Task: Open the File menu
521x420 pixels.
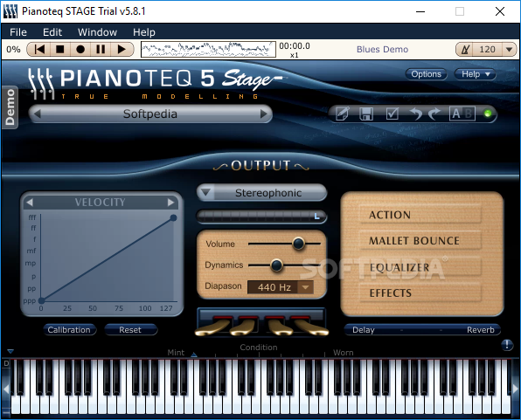Action: click(x=18, y=32)
